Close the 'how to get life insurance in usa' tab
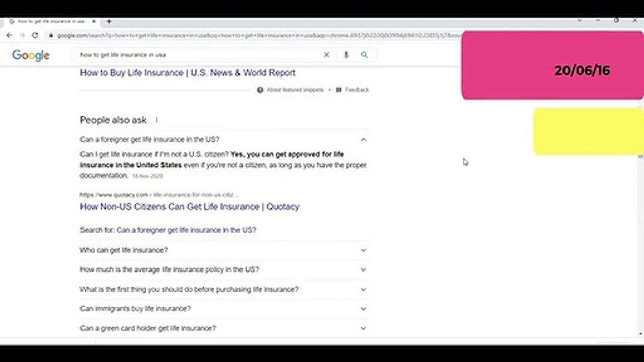This screenshot has height=362, width=644. (94, 21)
